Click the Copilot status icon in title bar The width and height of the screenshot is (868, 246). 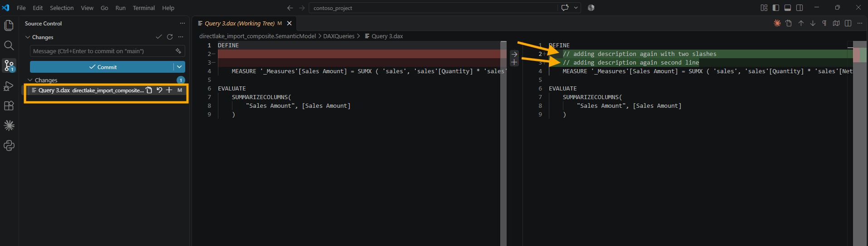click(x=591, y=8)
